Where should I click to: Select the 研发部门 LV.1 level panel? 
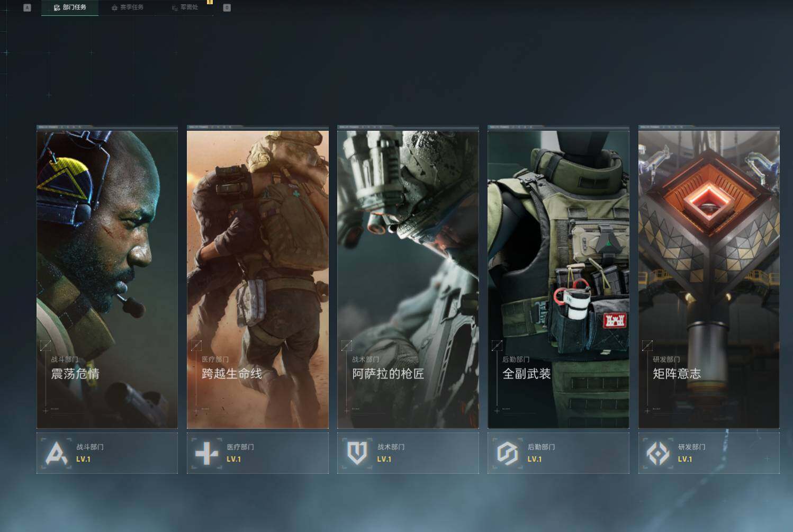coord(709,453)
